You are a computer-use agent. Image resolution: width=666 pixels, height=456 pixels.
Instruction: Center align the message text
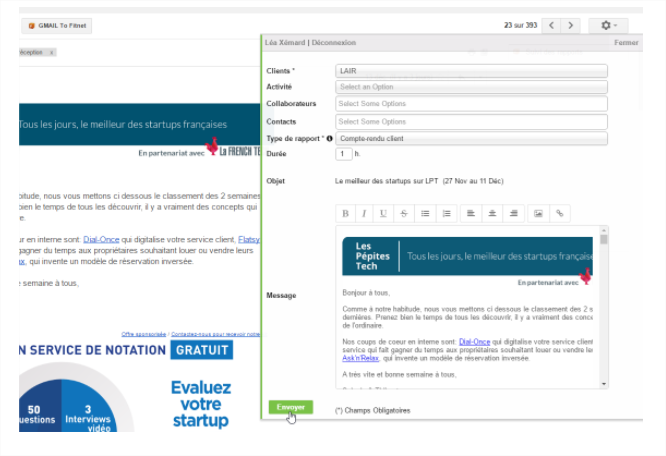(492, 213)
